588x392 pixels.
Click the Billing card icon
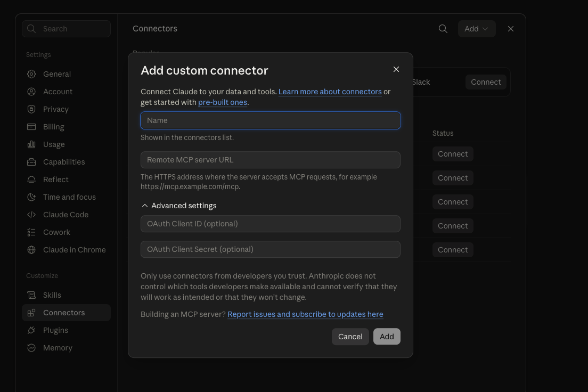point(31,127)
